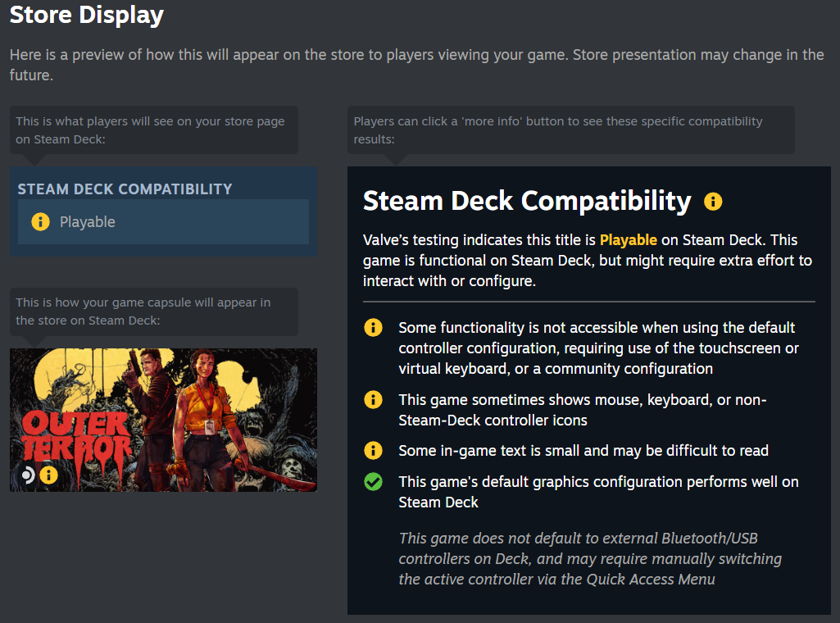The image size is (840, 623).
Task: Click green checkmark for default graphics configuration
Action: tap(373, 481)
